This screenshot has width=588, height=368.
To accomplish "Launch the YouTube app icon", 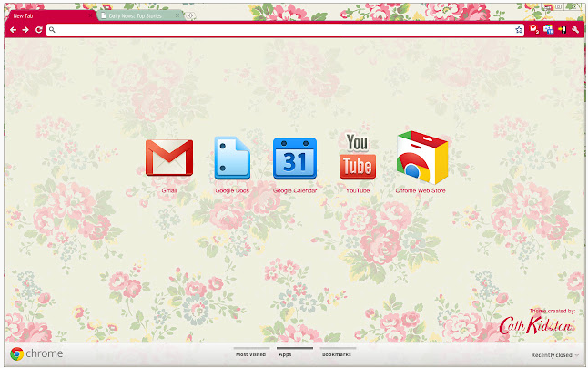I will click(x=358, y=156).
